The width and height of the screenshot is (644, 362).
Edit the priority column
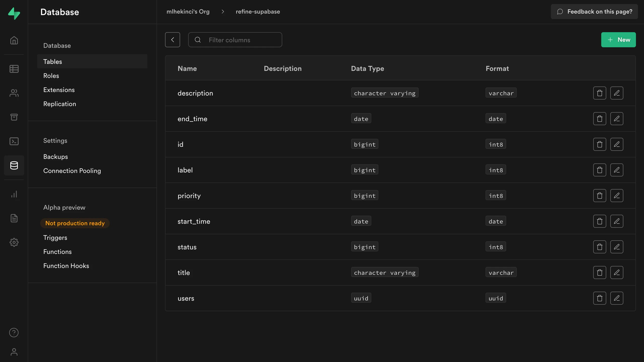[x=617, y=196]
